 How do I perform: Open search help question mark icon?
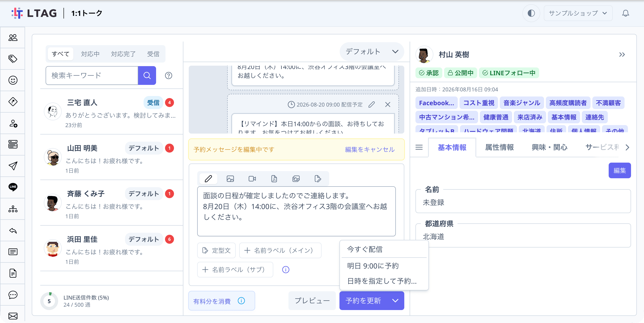click(169, 76)
